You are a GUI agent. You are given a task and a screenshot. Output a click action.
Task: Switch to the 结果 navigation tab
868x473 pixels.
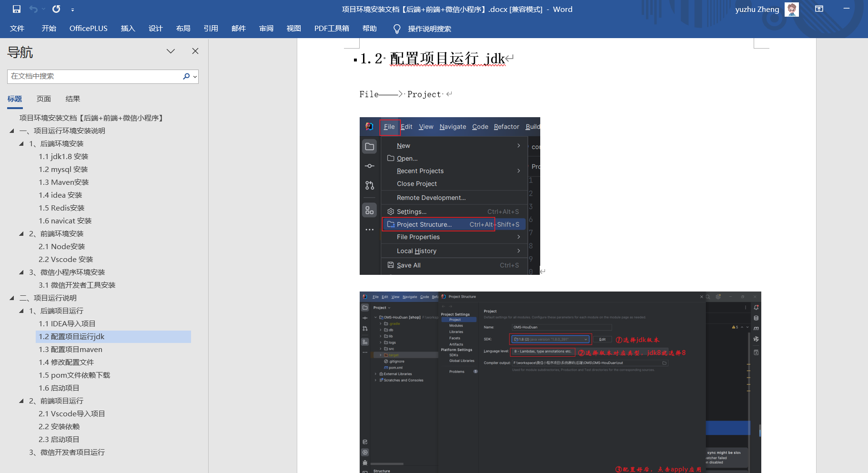(x=73, y=99)
